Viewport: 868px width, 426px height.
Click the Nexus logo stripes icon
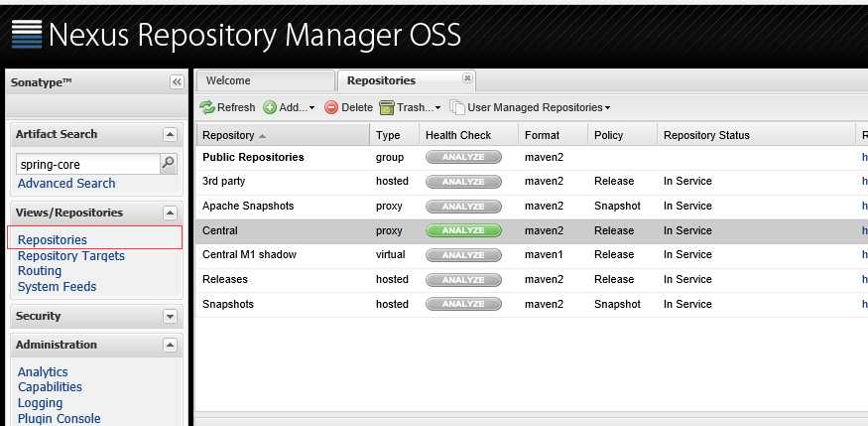(x=27, y=35)
